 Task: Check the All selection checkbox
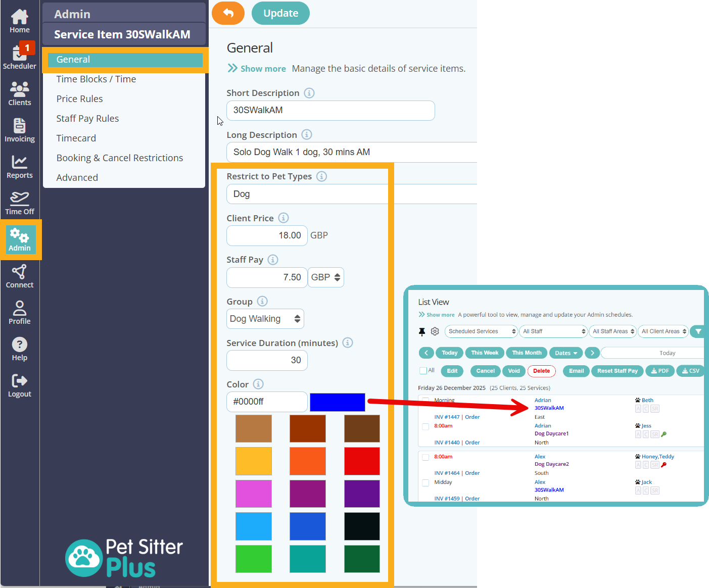pos(423,370)
